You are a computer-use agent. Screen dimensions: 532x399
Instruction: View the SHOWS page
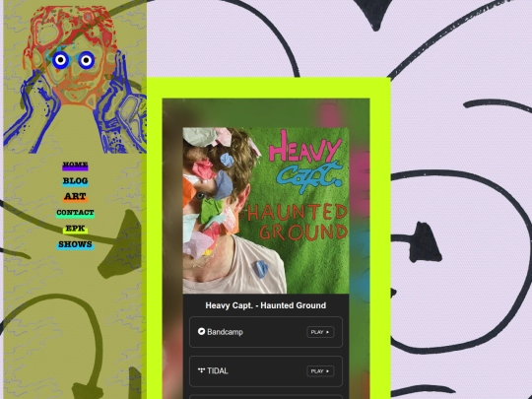click(x=75, y=244)
